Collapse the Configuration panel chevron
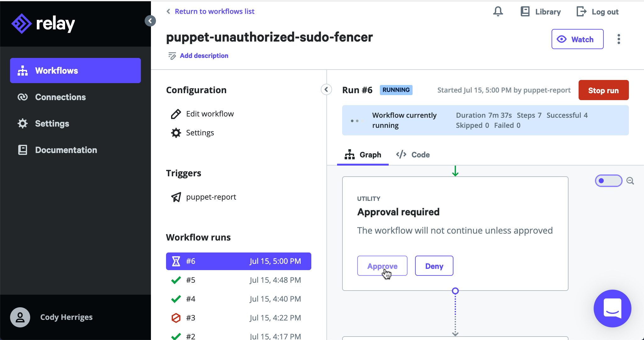644x340 pixels. click(x=326, y=90)
